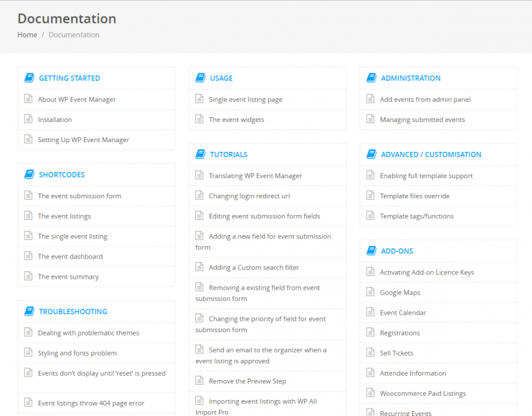Click the document icon beside Single event listing page
This screenshot has width=532, height=416.
click(x=199, y=99)
